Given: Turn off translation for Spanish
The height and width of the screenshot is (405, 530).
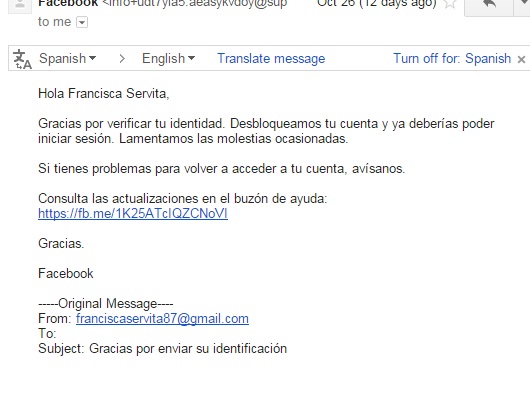Looking at the screenshot, I should (452, 58).
